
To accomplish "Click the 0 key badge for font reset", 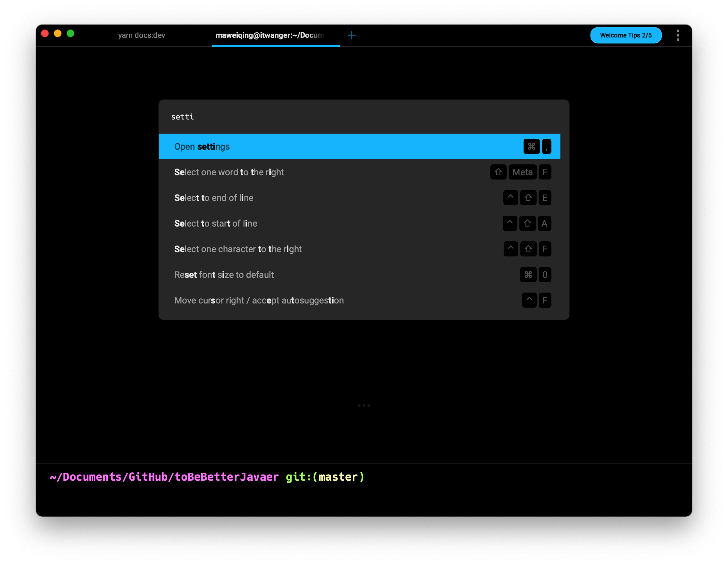I will tap(545, 275).
